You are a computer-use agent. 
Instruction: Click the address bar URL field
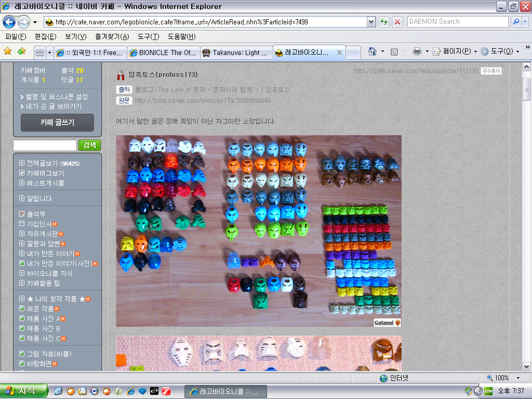205,22
